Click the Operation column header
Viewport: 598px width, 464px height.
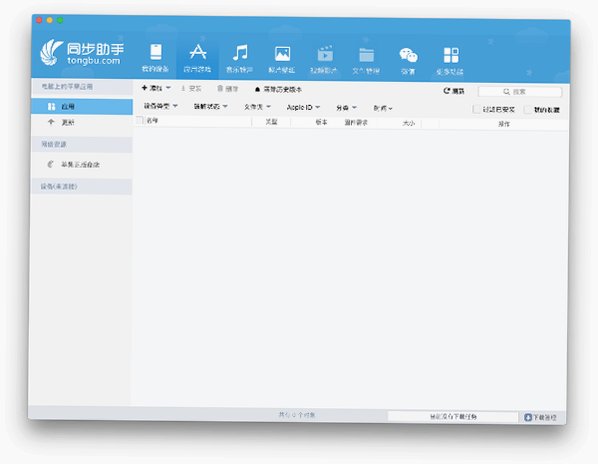[x=504, y=124]
